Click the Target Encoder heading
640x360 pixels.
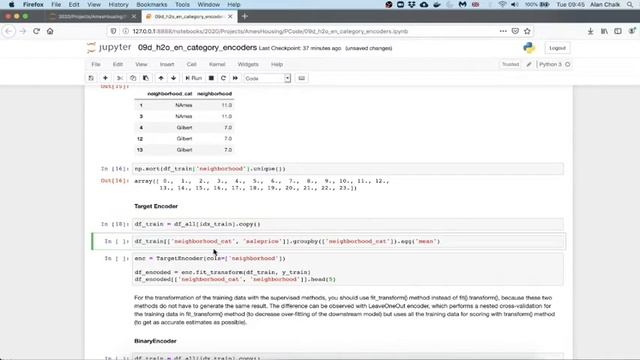tap(156, 206)
